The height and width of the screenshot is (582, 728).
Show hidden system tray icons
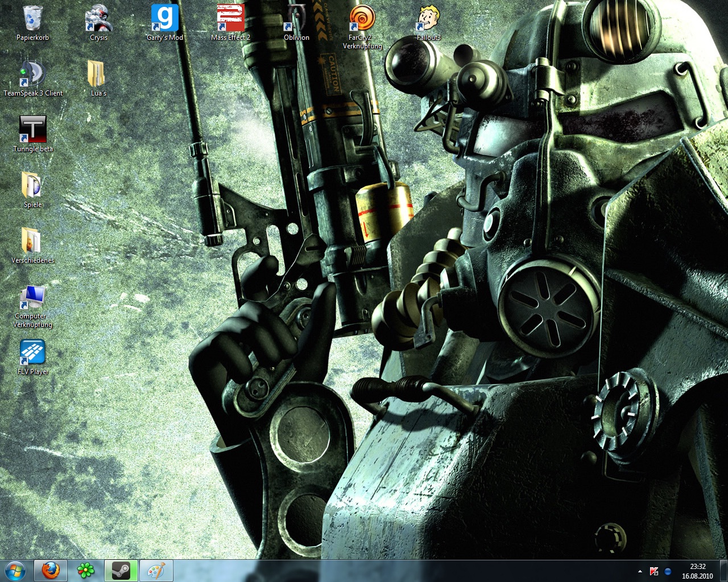[x=640, y=571]
